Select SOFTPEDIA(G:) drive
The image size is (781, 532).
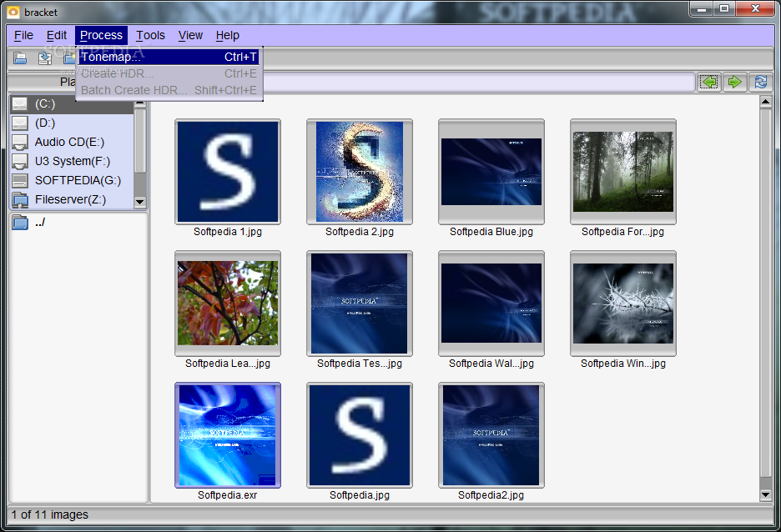point(72,180)
